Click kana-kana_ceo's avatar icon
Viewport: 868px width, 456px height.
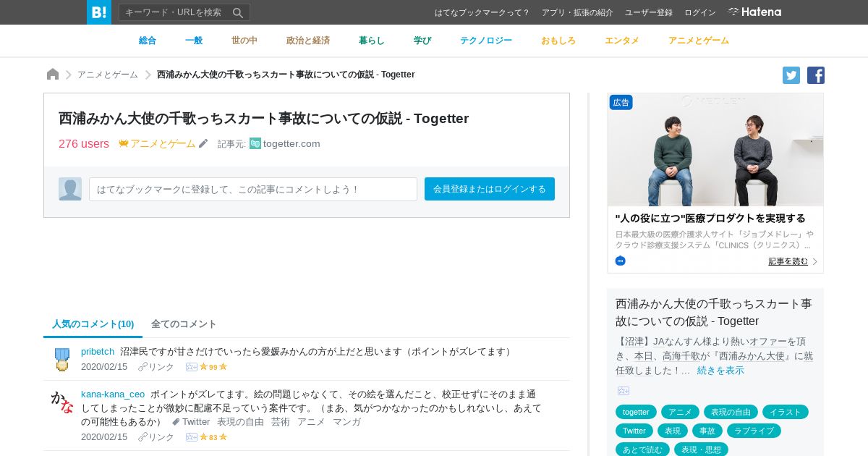coord(62,402)
